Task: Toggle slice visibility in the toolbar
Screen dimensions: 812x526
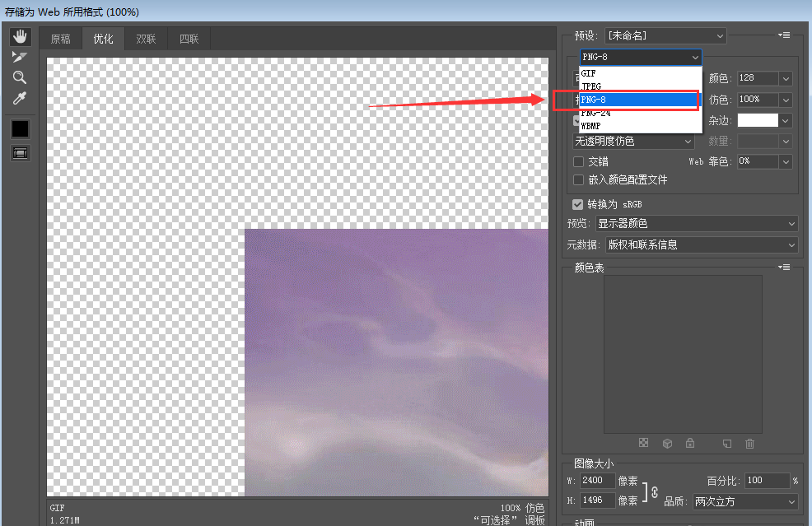Action: pyautogui.click(x=20, y=152)
